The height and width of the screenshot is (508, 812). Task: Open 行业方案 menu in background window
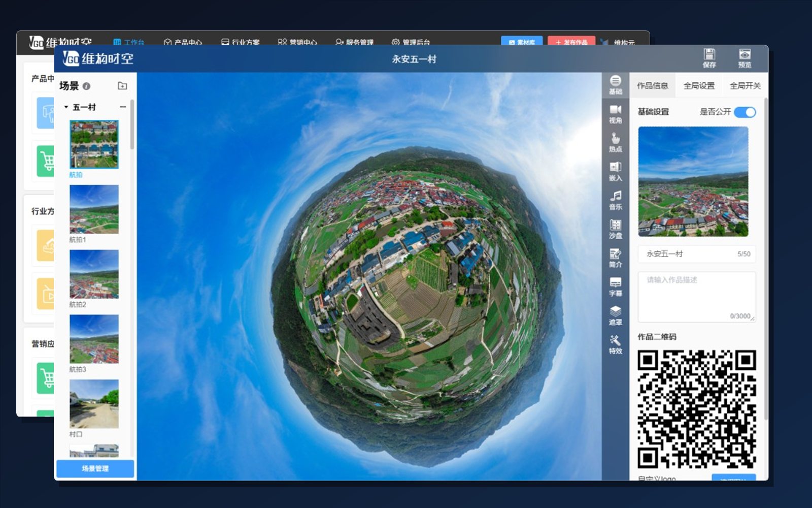point(241,42)
